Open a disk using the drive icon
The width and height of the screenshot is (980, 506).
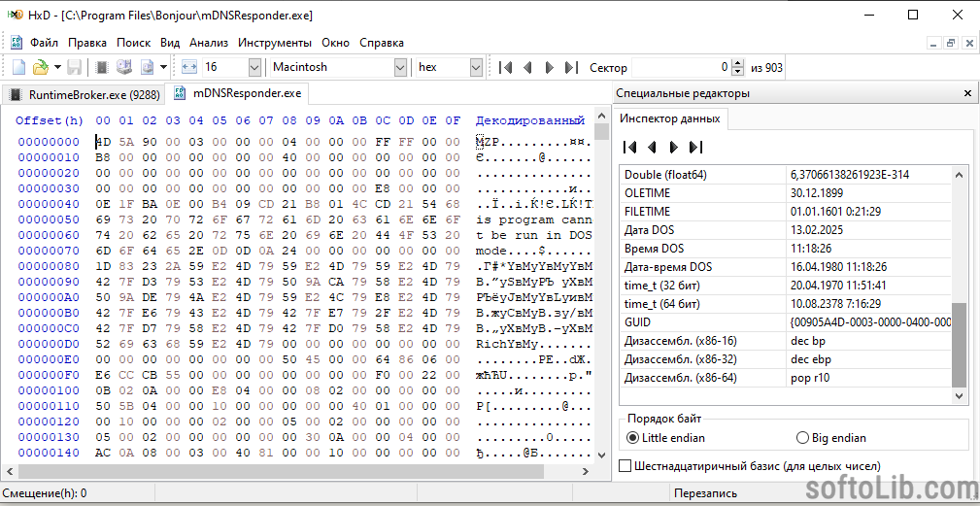[x=125, y=67]
